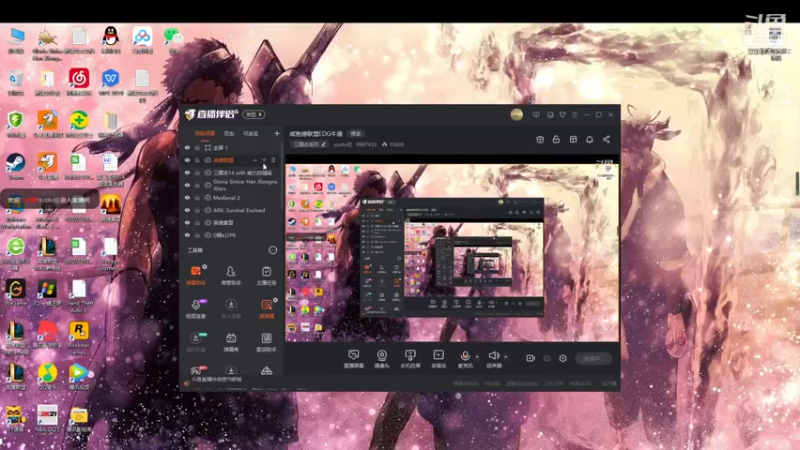Move the highlighted source down
800x450 pixels.
(264, 160)
